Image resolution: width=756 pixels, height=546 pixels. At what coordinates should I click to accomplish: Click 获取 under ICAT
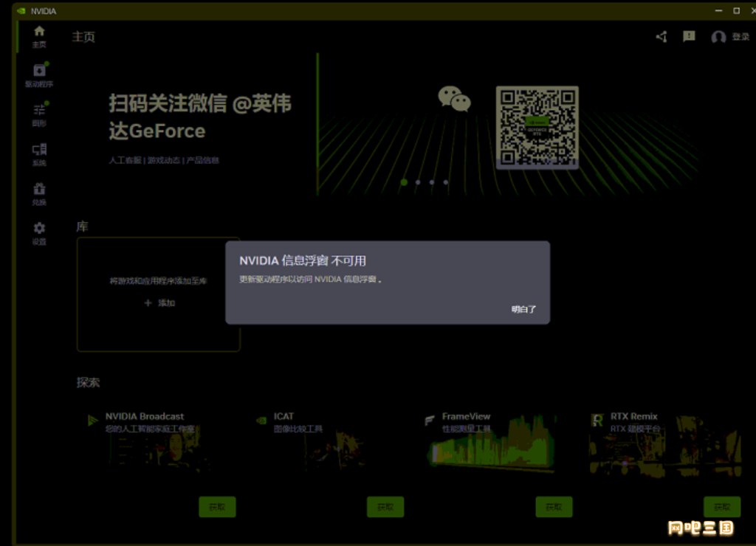(385, 507)
